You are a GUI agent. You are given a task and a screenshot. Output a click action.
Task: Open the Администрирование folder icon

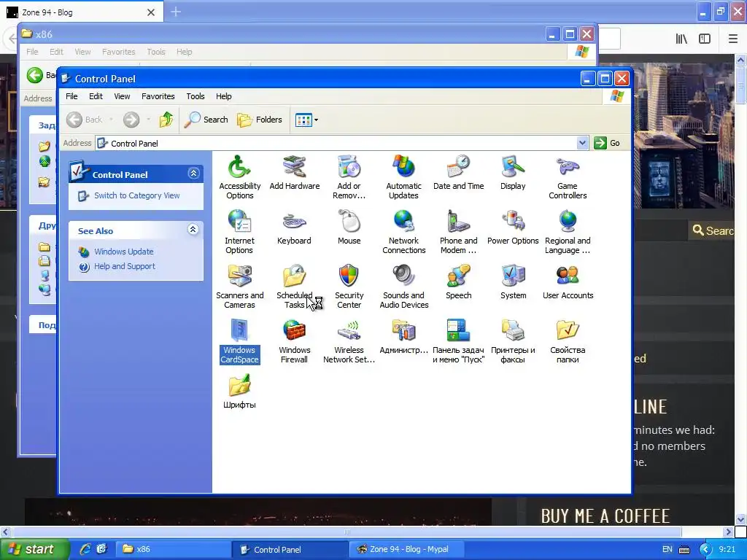click(x=403, y=337)
